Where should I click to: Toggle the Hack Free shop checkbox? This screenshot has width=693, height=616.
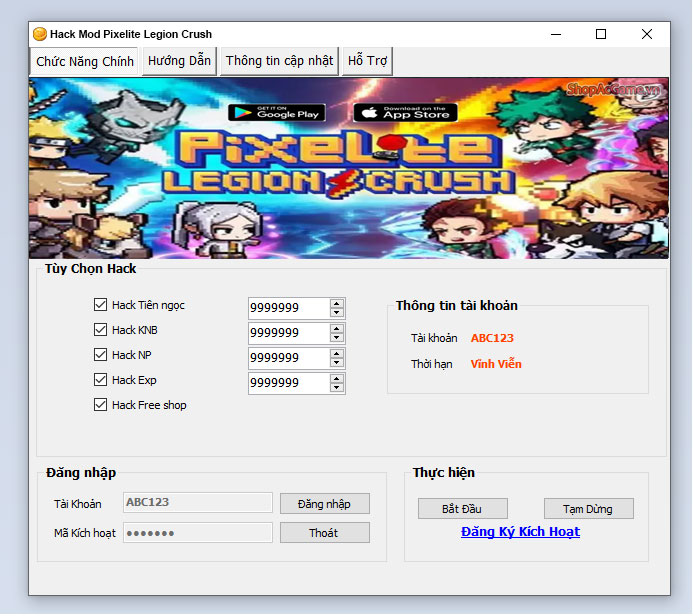click(x=100, y=405)
